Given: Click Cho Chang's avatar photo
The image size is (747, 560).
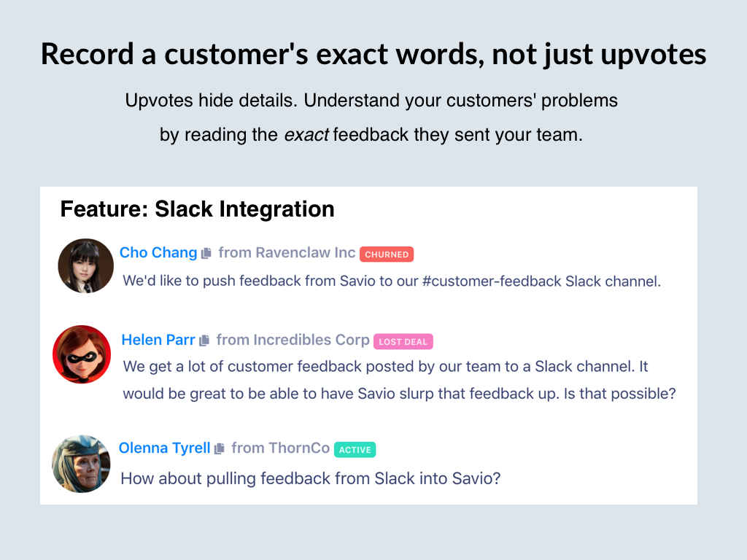Looking at the screenshot, I should [x=86, y=265].
